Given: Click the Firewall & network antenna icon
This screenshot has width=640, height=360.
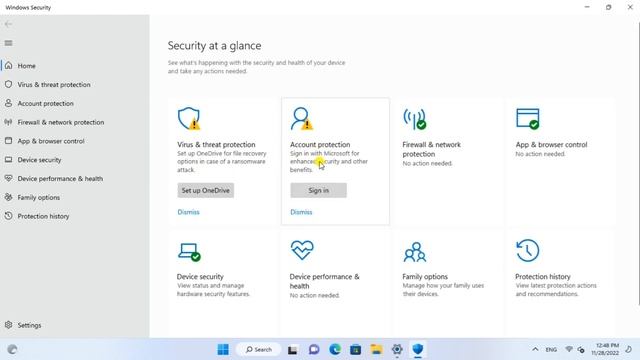Looking at the screenshot, I should click(415, 119).
